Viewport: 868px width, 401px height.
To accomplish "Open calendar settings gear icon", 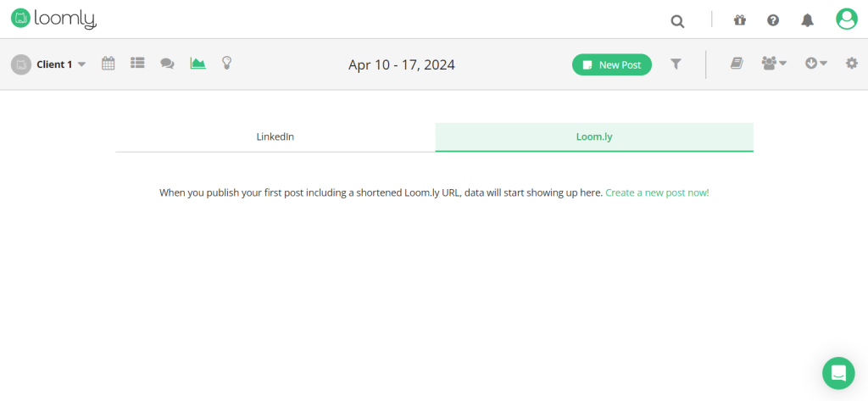I will click(x=851, y=64).
